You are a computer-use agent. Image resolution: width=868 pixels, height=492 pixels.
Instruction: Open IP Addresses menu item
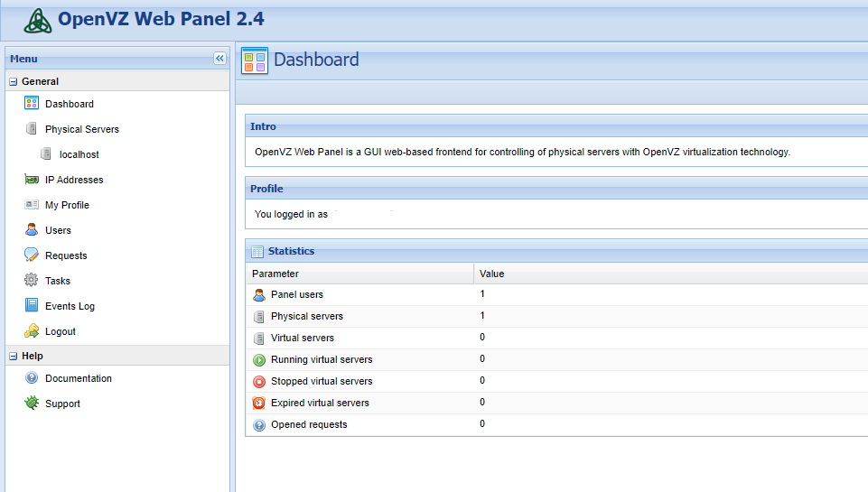click(74, 180)
